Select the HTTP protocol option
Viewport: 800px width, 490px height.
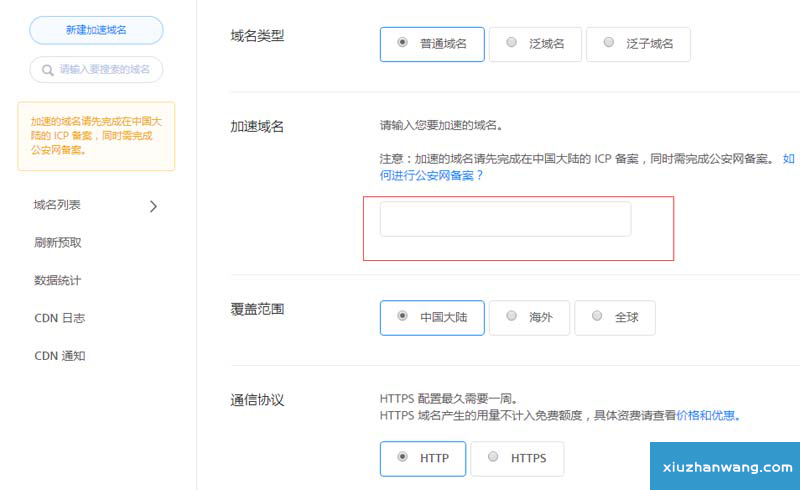point(423,459)
